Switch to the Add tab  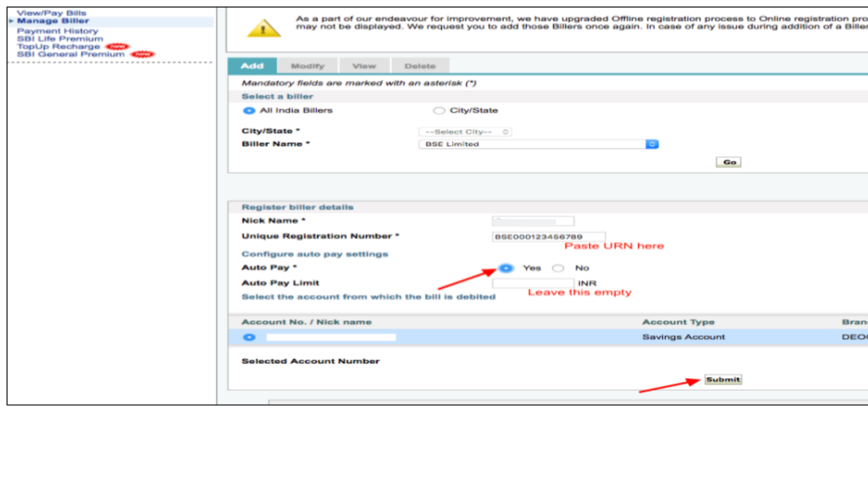(x=252, y=66)
